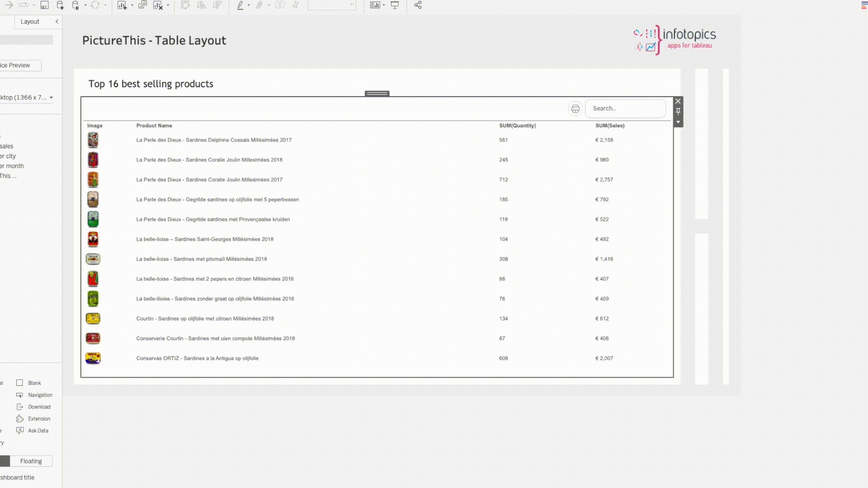Switch layout mode to Floating
The height and width of the screenshot is (488, 868).
[x=31, y=461]
